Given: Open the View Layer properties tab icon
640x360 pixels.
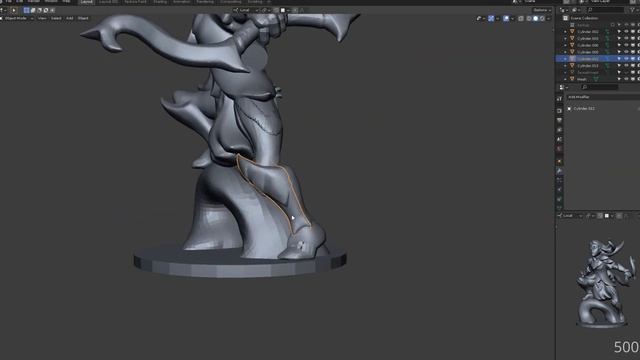Looking at the screenshot, I should pos(559,130).
